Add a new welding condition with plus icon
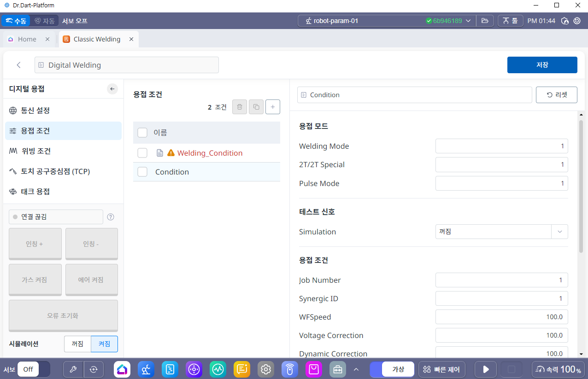The image size is (588, 379). tap(273, 107)
